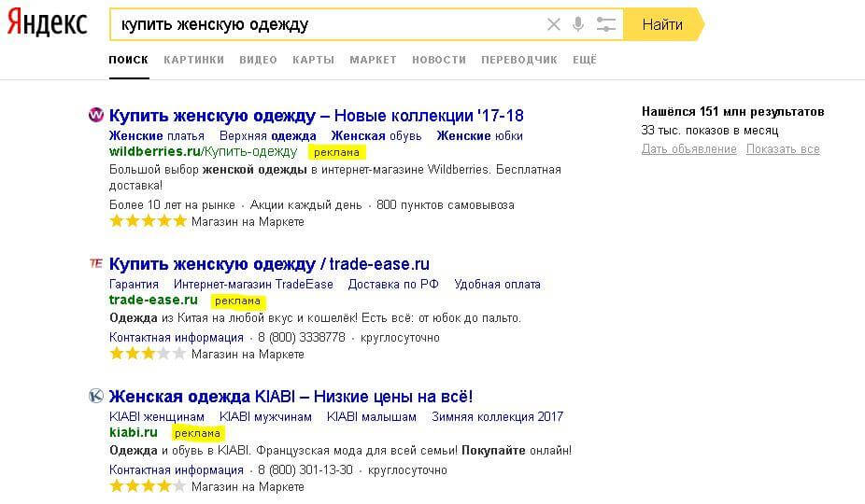The width and height of the screenshot is (865, 504).
Task: Click 'Нашёлся 151 млн результатов' text
Action: [x=732, y=111]
